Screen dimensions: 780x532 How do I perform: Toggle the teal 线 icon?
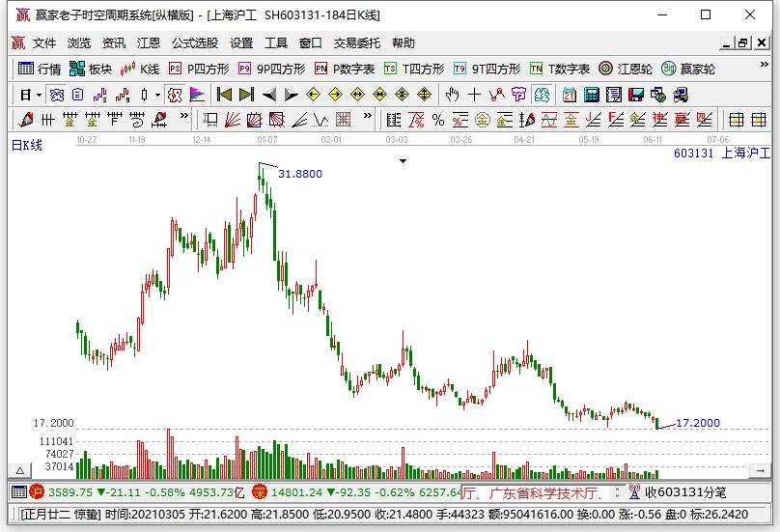click(542, 95)
